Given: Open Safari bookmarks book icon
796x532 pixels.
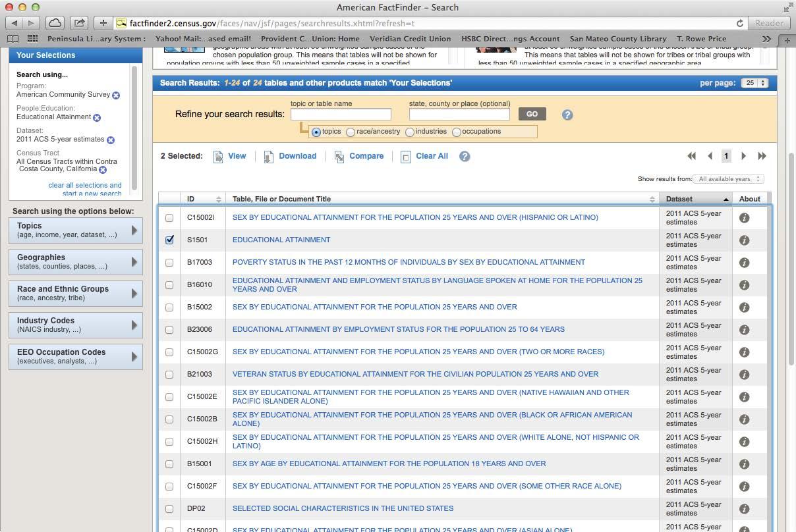Looking at the screenshot, I should coord(12,39).
